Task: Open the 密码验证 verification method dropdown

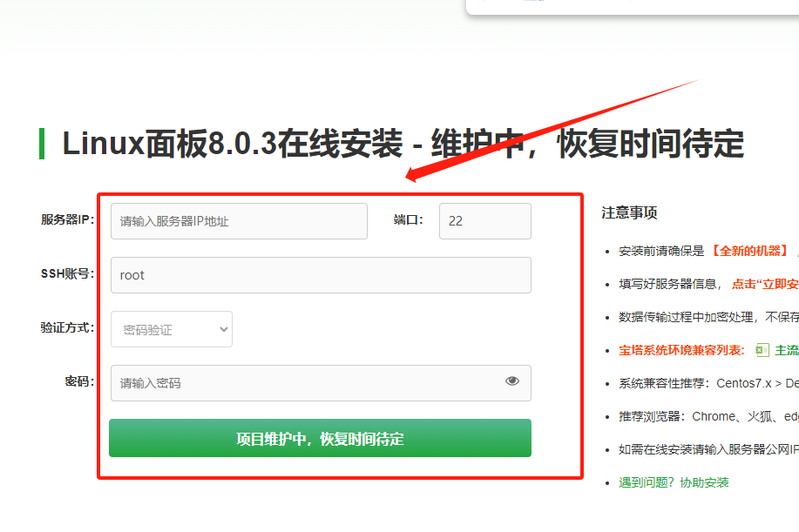Action: point(172,329)
